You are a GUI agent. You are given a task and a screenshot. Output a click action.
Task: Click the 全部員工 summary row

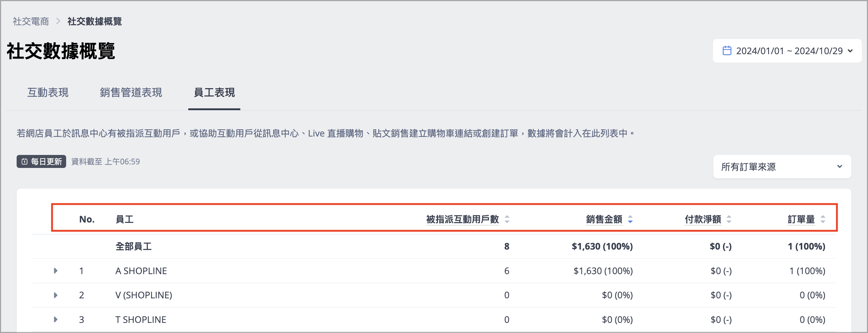pos(434,246)
